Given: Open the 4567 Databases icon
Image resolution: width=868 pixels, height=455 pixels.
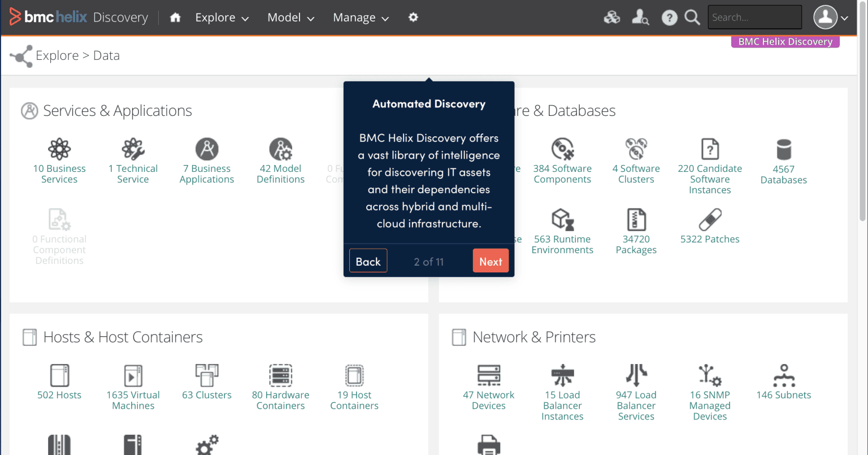Looking at the screenshot, I should coord(783,149).
